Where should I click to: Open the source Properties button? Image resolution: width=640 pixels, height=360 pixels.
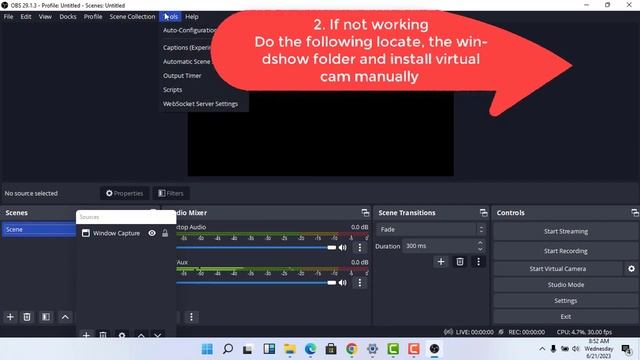click(x=124, y=193)
